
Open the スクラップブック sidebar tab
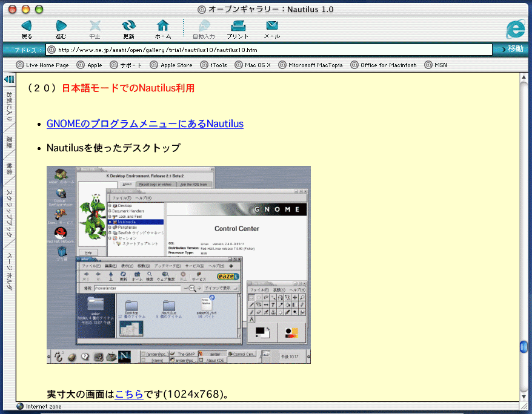(10, 214)
